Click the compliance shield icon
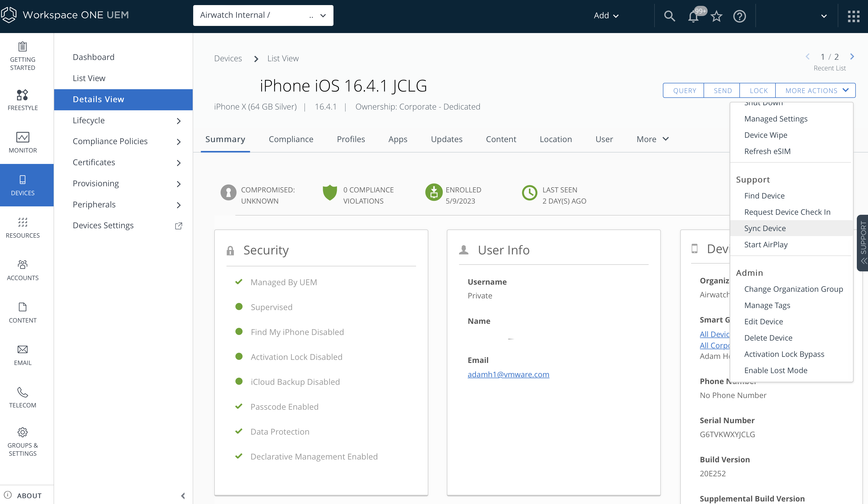The height and width of the screenshot is (504, 868). click(x=330, y=193)
